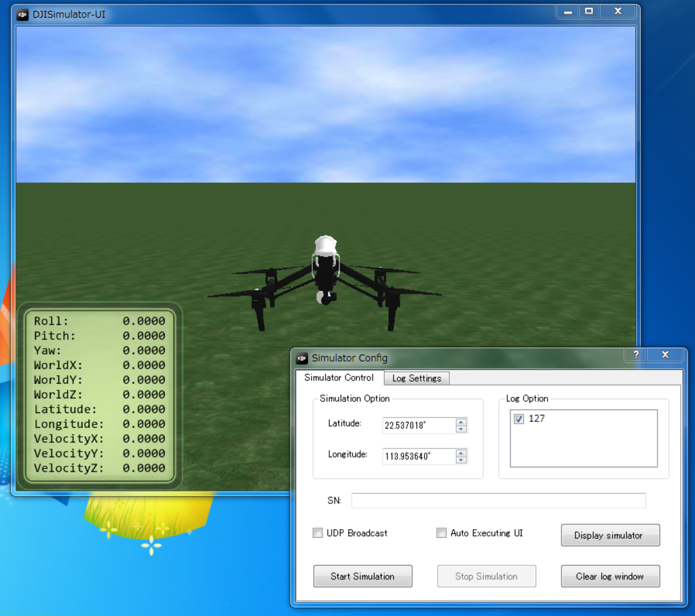Decrease Latitude with the down stepper arrow

pos(461,429)
